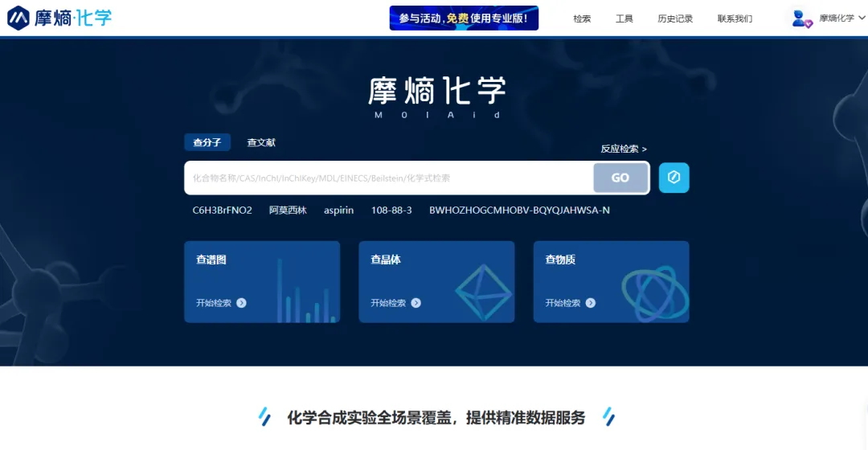Click example query 阿莫西林
The image size is (868, 450).
(288, 211)
